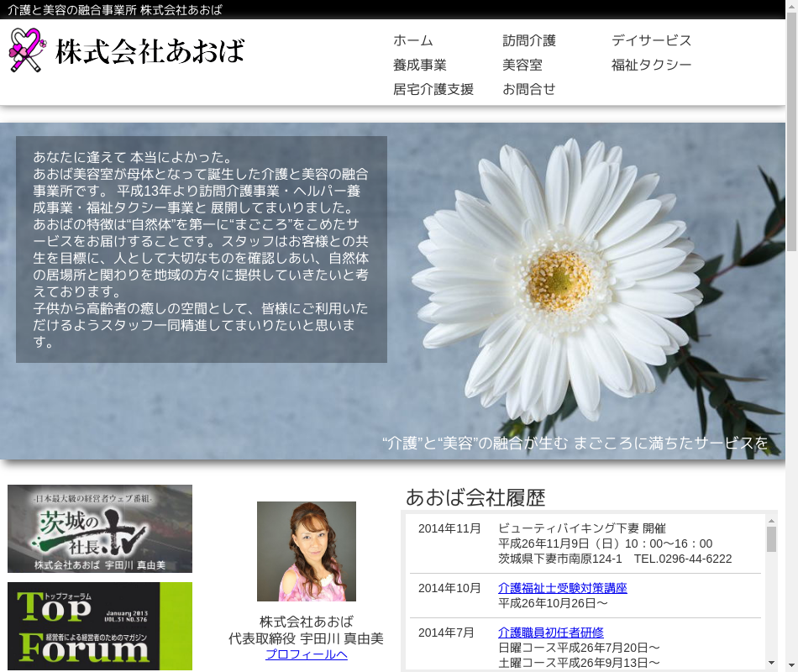Open the ホーム menu item
Screen dimensions: 798x672
click(x=412, y=40)
